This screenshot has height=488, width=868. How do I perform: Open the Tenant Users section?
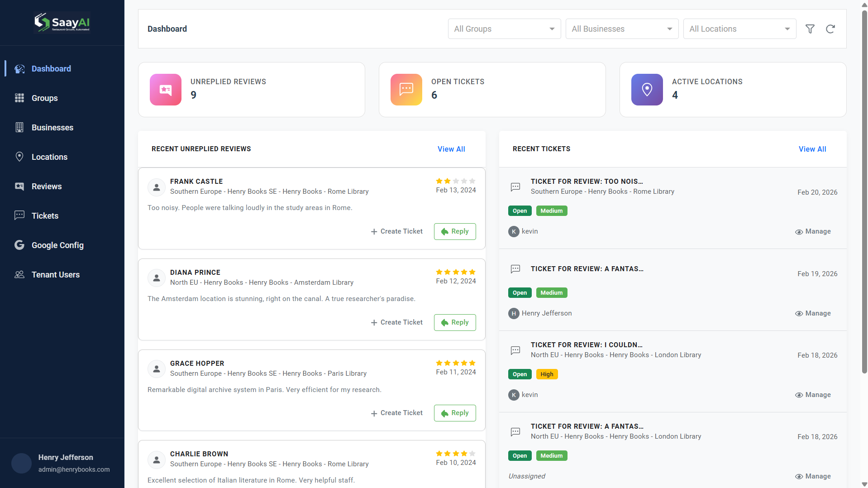55,274
